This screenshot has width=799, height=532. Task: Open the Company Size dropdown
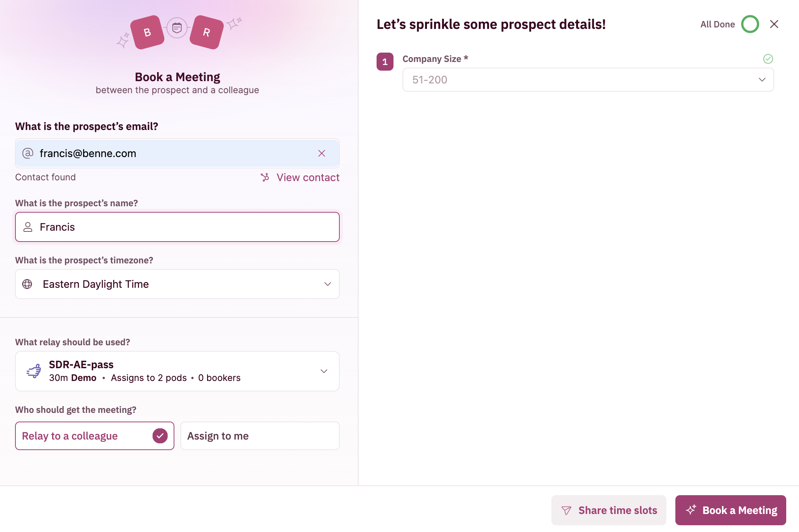588,80
